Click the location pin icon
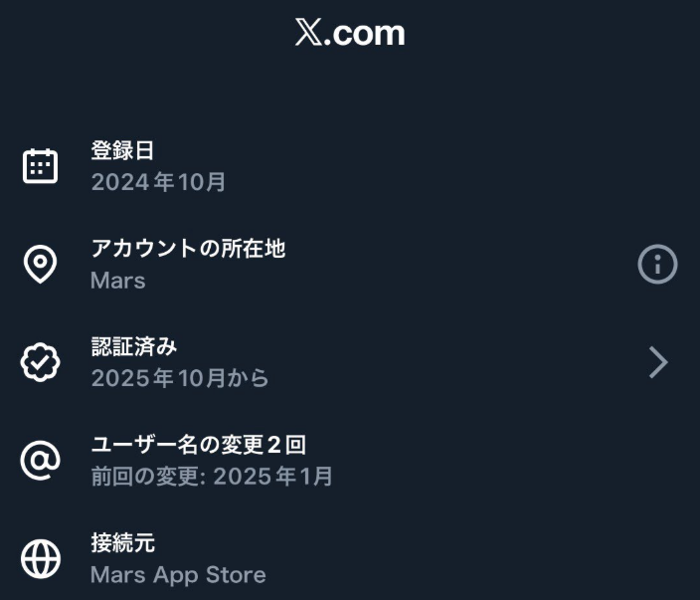 [x=41, y=265]
